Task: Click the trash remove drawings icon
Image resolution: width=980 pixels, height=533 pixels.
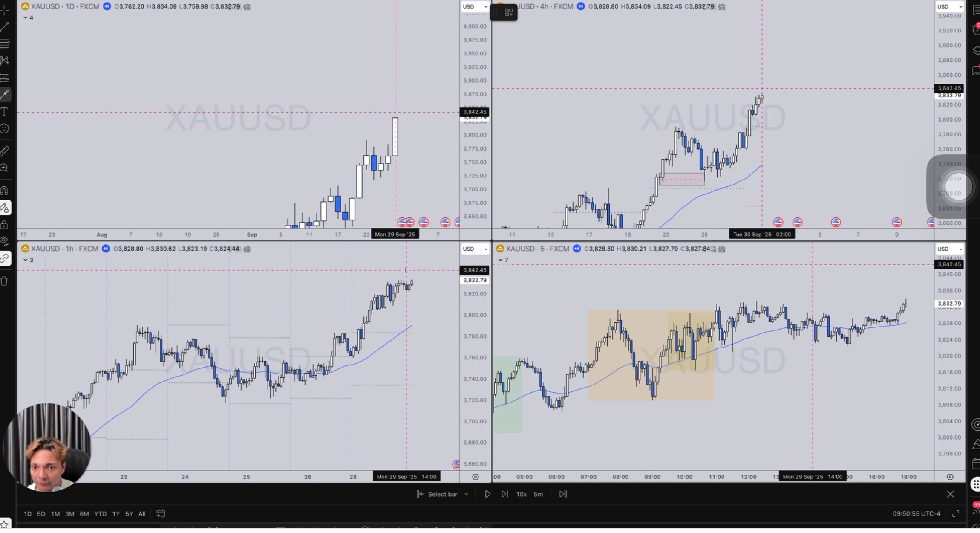Action: click(5, 281)
